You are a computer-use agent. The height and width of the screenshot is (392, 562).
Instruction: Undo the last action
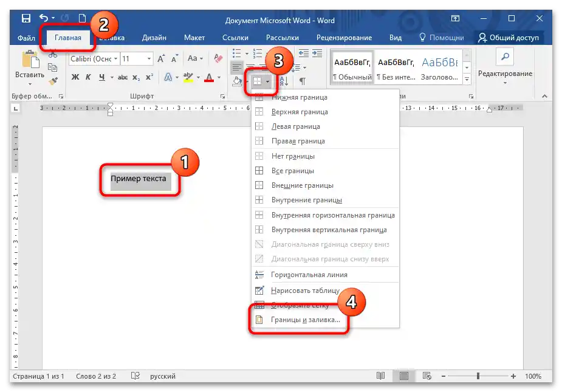(44, 18)
